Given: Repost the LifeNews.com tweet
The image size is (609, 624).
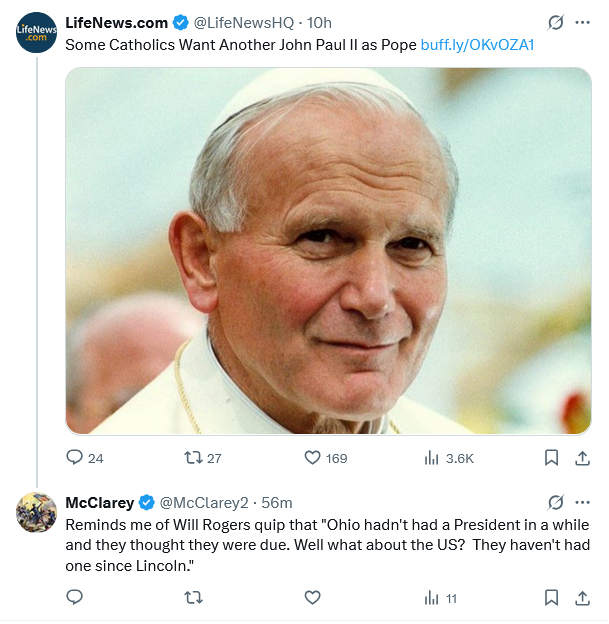Looking at the screenshot, I should [x=194, y=458].
